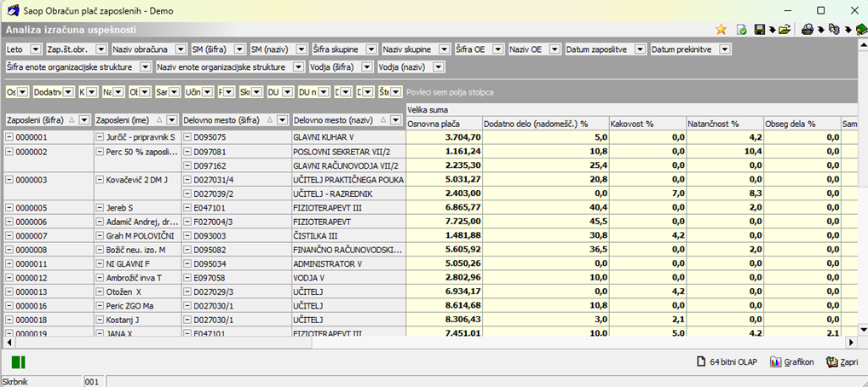Image resolution: width=868 pixels, height=387 pixels.
Task: Open the Grafikon chart view
Action: pos(792,361)
